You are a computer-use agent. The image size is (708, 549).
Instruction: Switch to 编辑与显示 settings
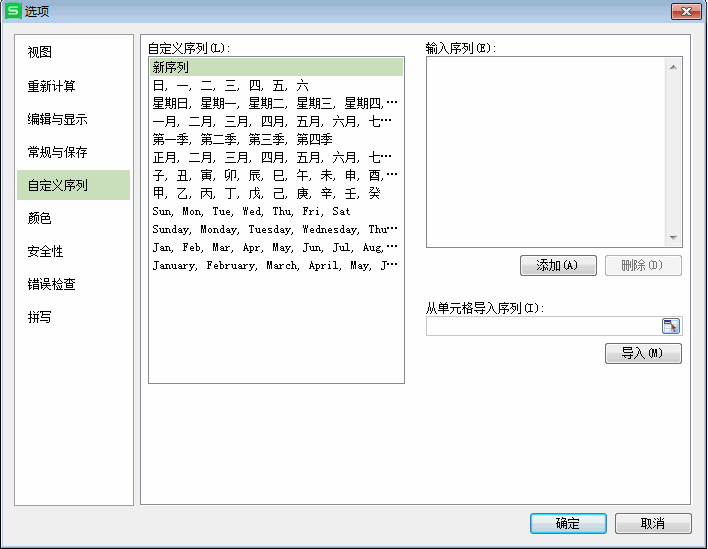point(74,119)
